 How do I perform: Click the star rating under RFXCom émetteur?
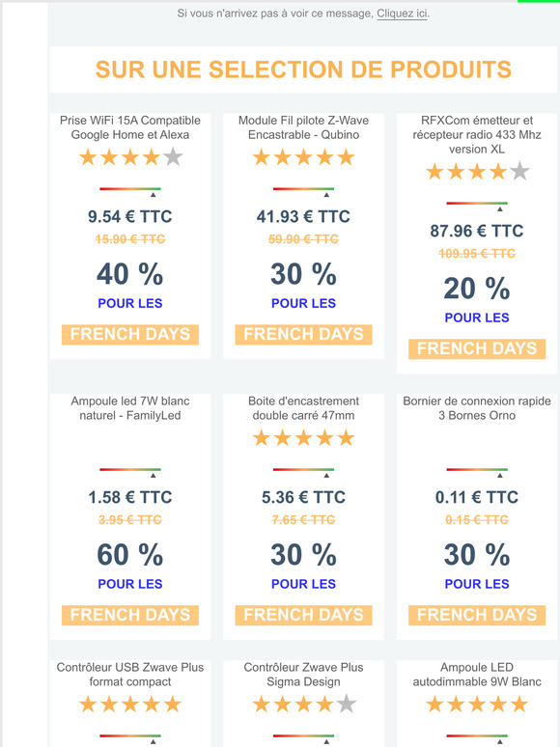[477, 171]
